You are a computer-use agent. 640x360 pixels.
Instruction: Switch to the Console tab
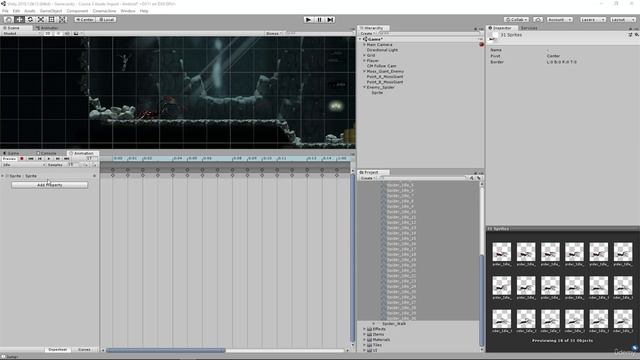(x=47, y=153)
